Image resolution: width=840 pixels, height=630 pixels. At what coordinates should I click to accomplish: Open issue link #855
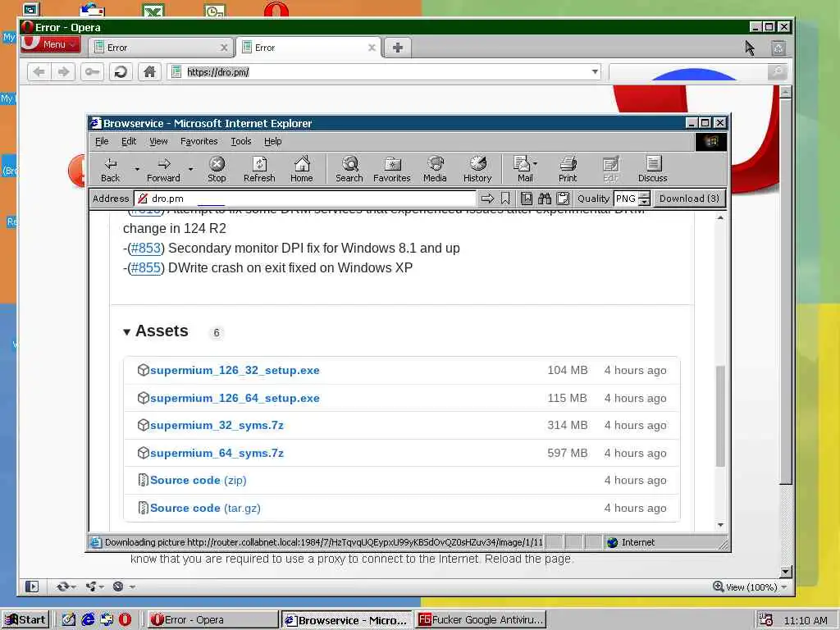[146, 268]
